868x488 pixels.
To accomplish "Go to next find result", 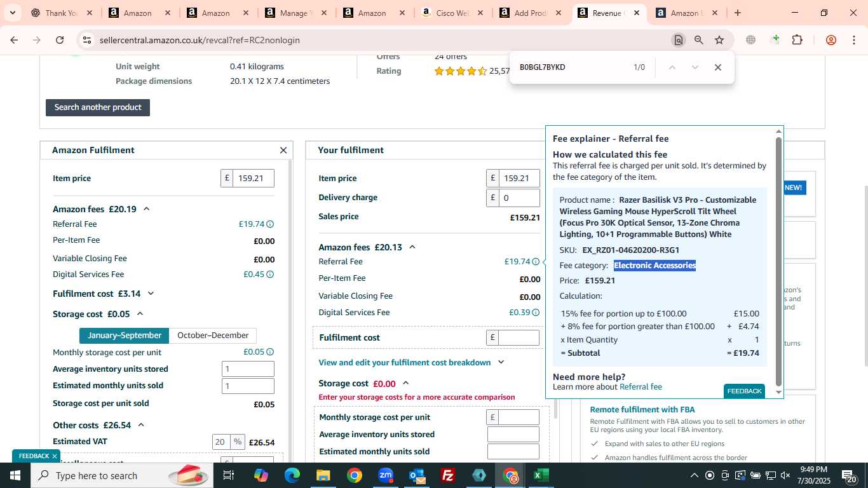I will pos(695,67).
